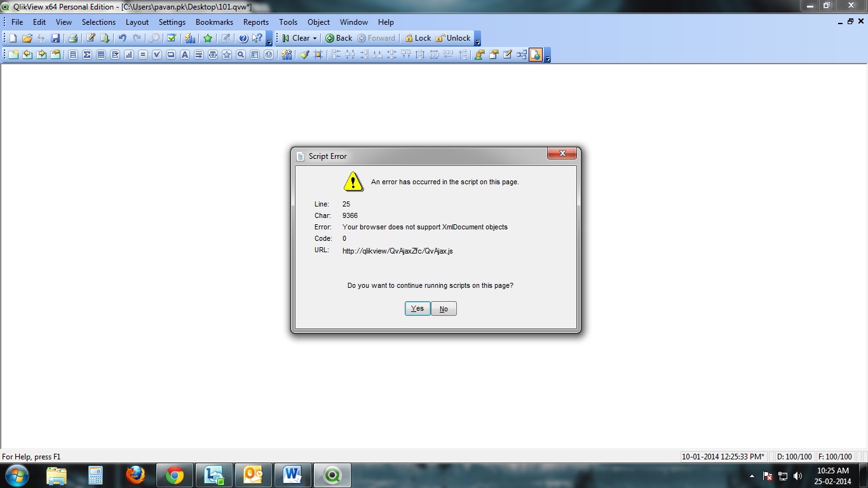Close the Script Error dialog

562,153
